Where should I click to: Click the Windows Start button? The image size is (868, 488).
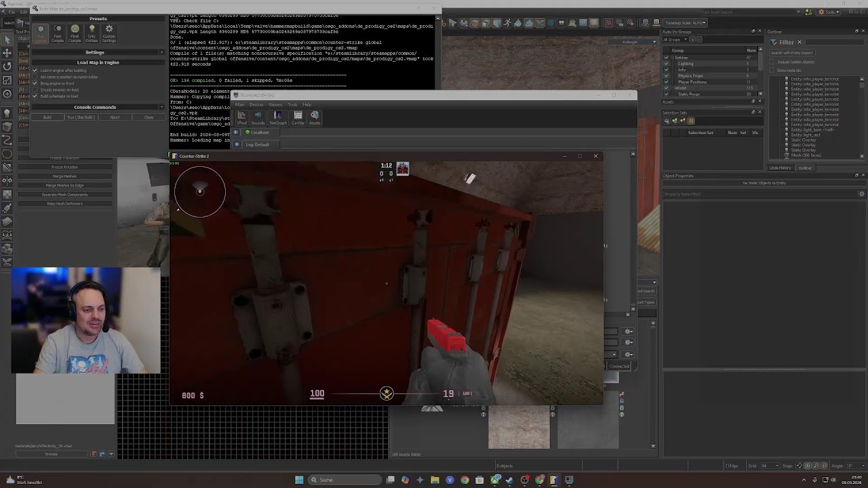pyautogui.click(x=299, y=480)
